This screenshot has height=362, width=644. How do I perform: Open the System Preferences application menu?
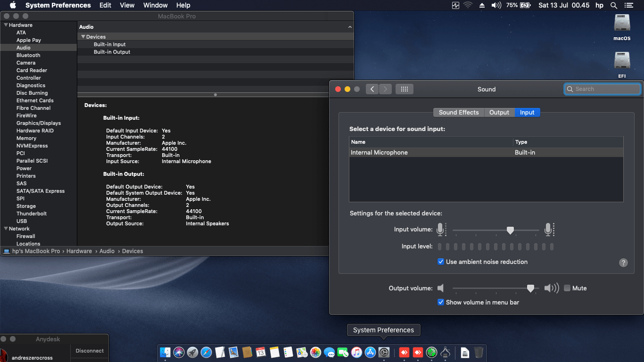(x=58, y=5)
